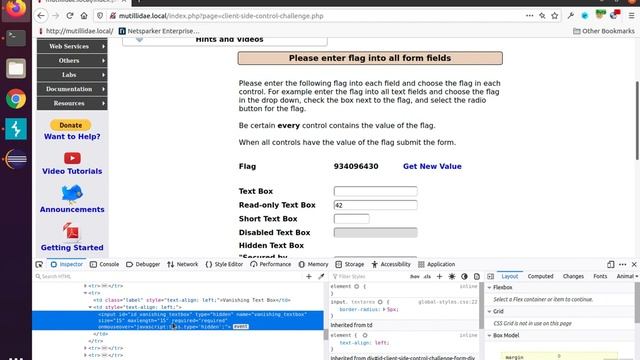This screenshot has height=360, width=640.
Task: Add a new CSS rule
Action: [439, 276]
